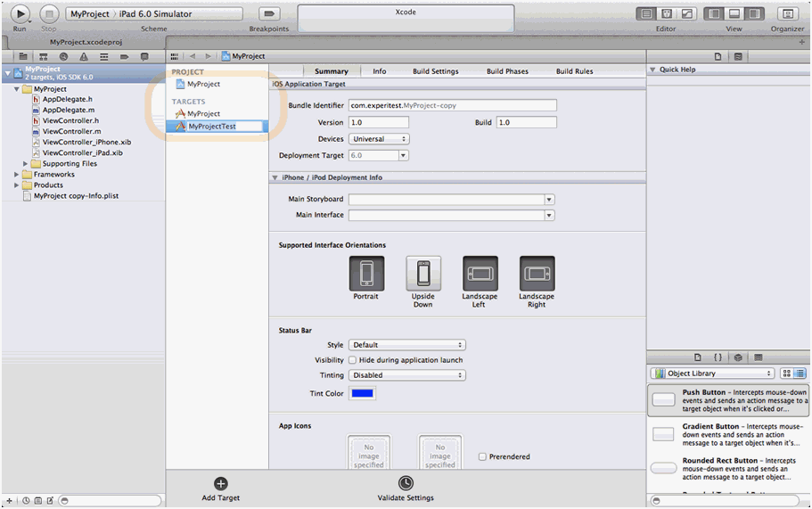This screenshot has height=509, width=812.
Task: Click the Bundle Identifier text field
Action: point(452,105)
